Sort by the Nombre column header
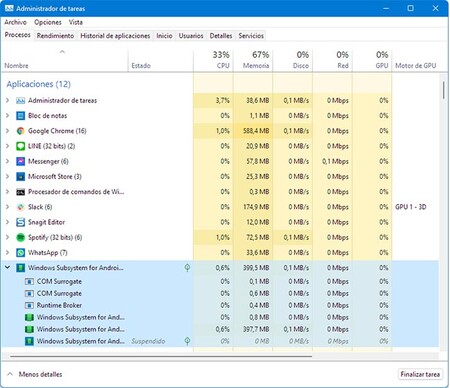This screenshot has width=450, height=388. [65, 60]
